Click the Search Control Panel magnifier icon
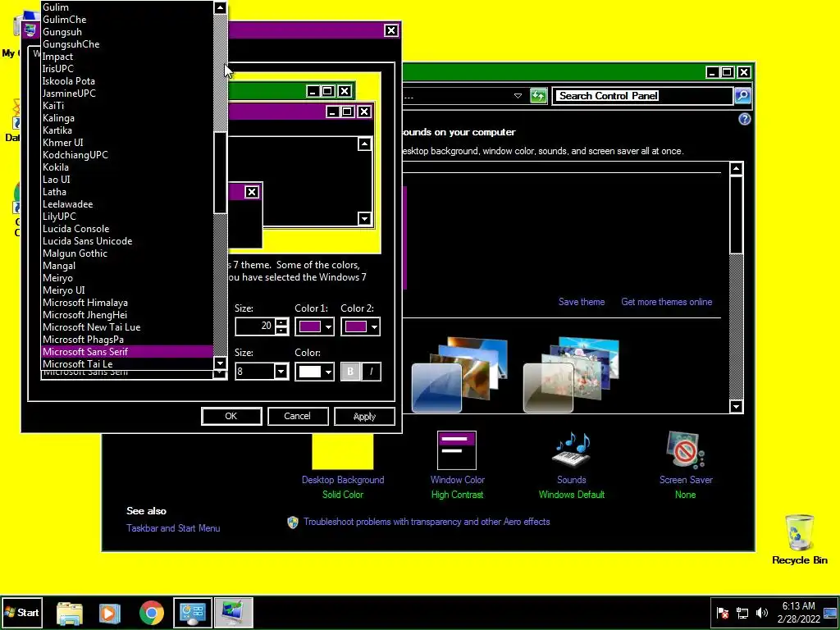 (742, 96)
